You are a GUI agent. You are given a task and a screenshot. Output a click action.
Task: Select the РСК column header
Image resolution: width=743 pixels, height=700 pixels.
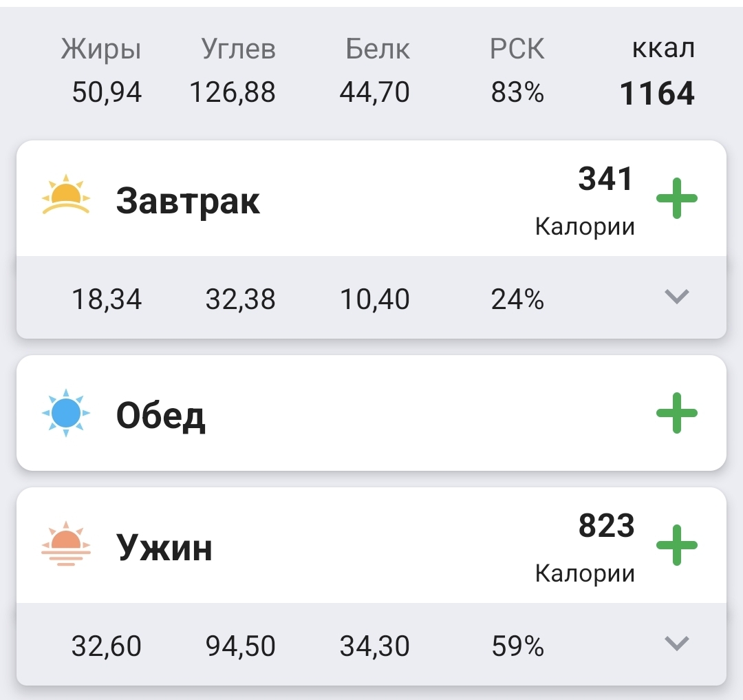(x=517, y=50)
